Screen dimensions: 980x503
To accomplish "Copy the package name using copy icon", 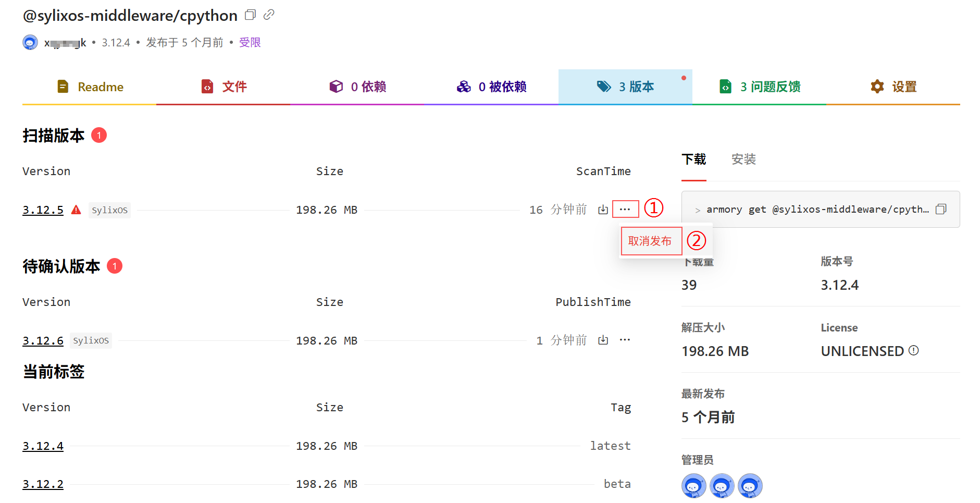I will [250, 15].
